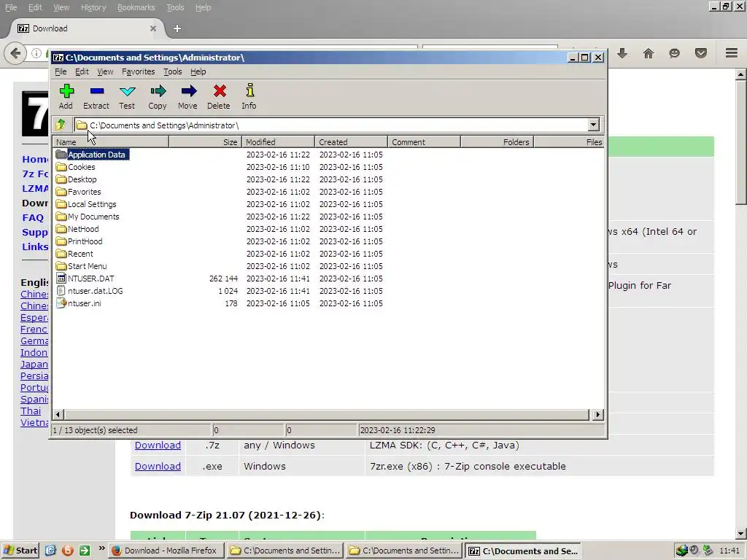The height and width of the screenshot is (560, 747).
Task: Click the Extract toolbar icon
Action: (x=96, y=97)
